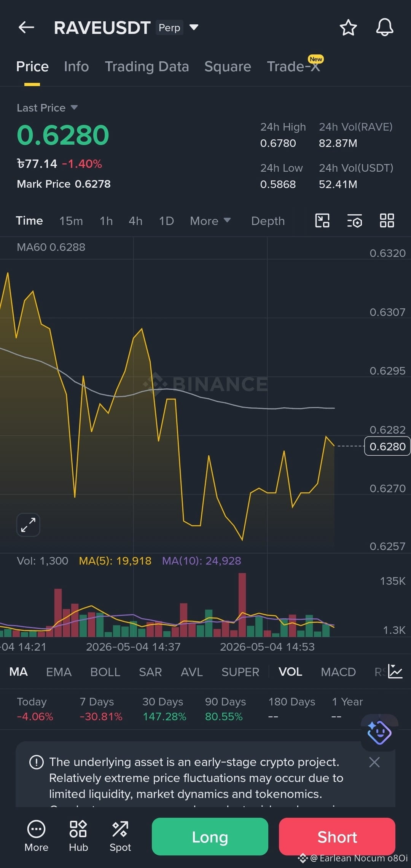Image resolution: width=411 pixels, height=868 pixels.
Task: Toggle the VOL sub-indicator
Action: (x=290, y=672)
